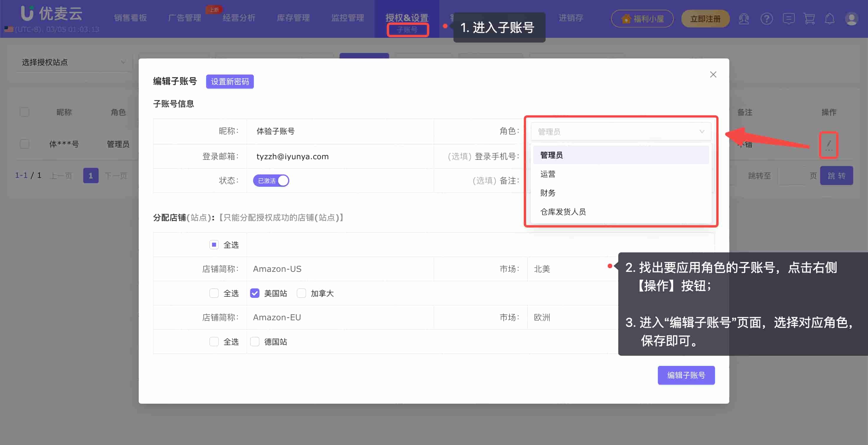Image resolution: width=868 pixels, height=445 pixels.
Task: Click the notification bell icon
Action: tap(830, 19)
